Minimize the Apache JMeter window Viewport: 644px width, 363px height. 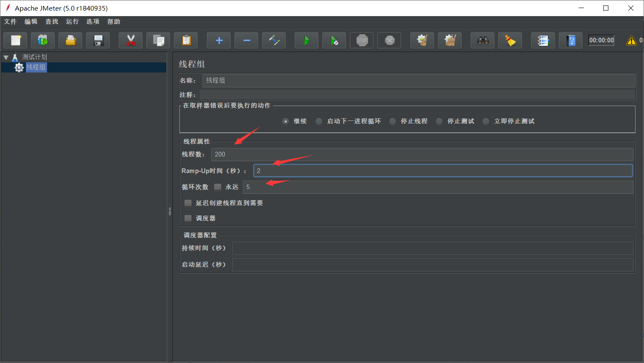pos(581,8)
